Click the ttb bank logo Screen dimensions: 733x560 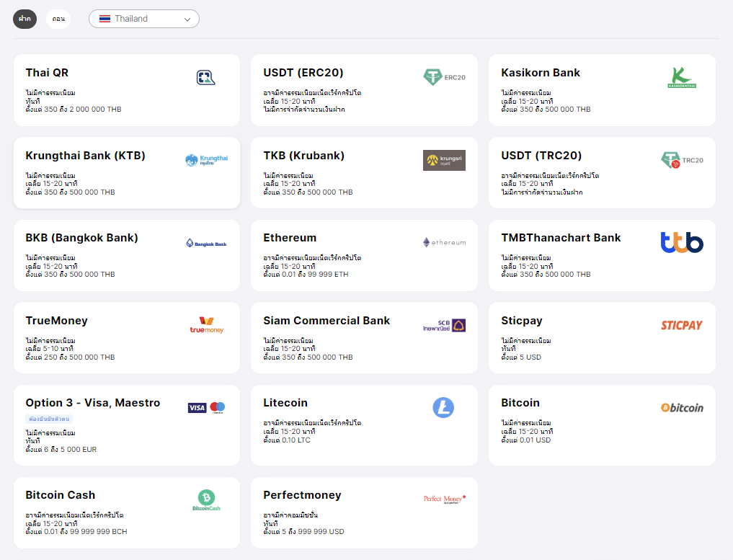click(682, 242)
